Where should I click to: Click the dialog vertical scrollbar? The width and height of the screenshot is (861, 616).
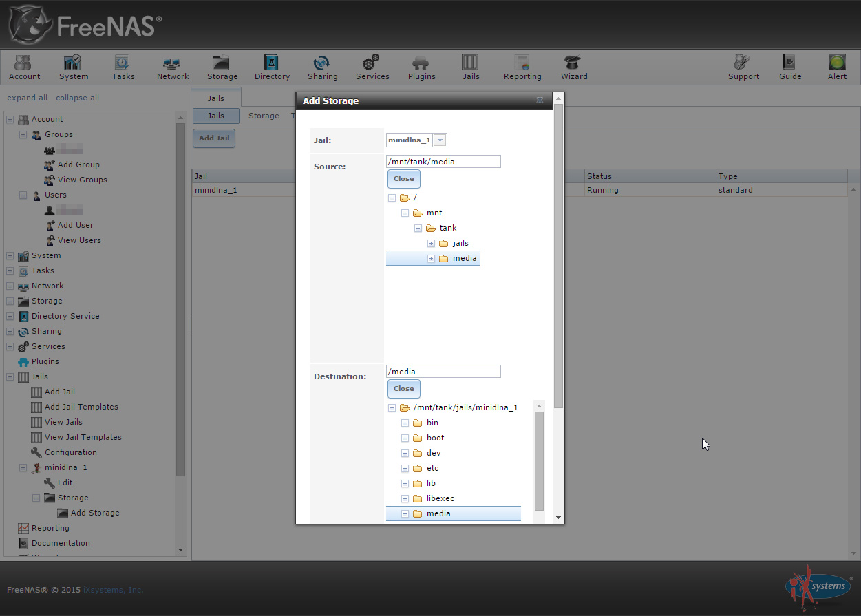pos(558,255)
